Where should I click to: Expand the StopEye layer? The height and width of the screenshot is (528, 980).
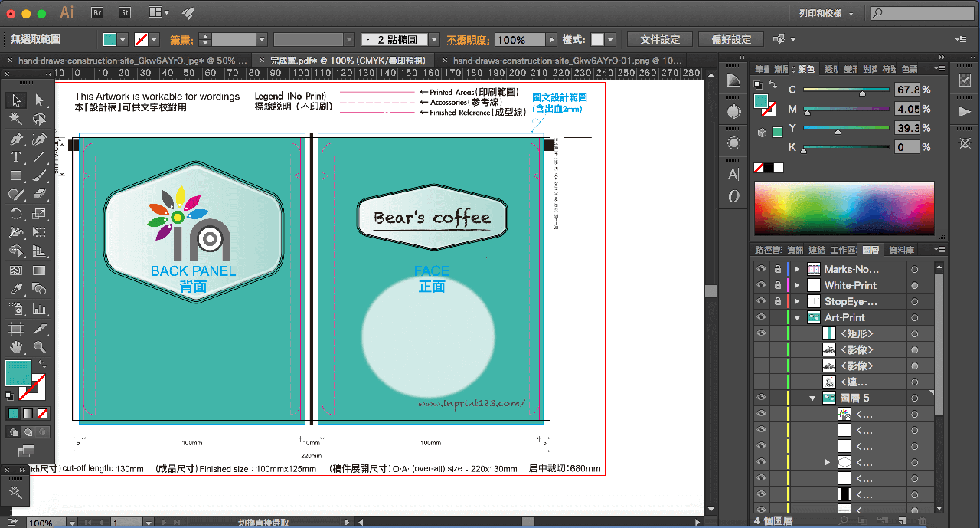coord(797,301)
